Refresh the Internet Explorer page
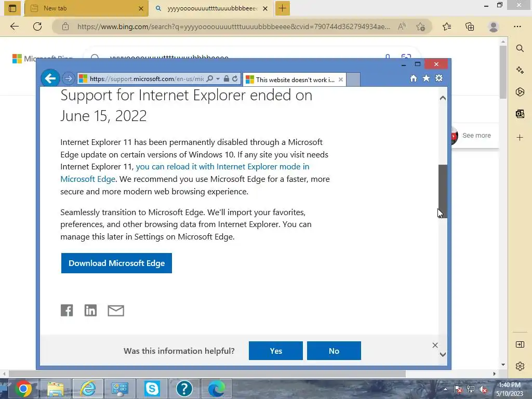The height and width of the screenshot is (399, 532). coord(235,79)
